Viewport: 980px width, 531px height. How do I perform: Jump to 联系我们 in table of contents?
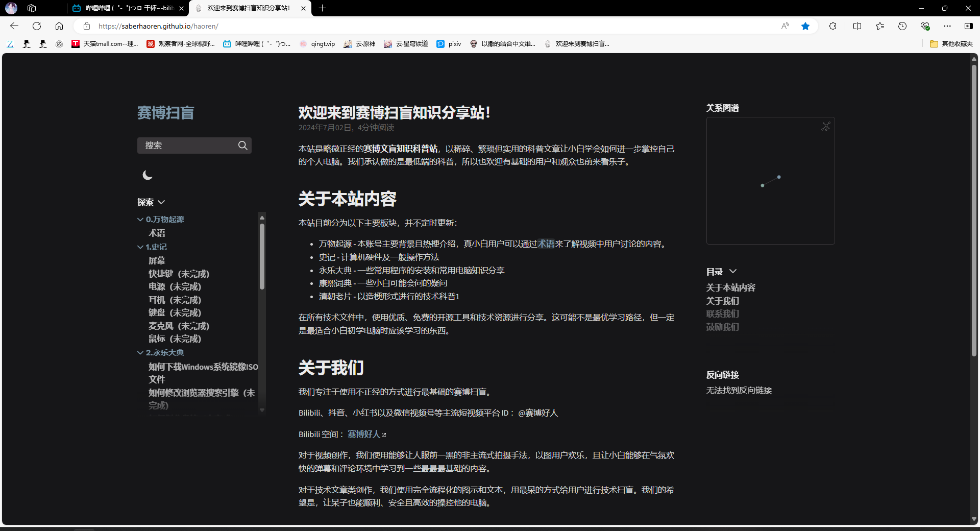722,313
